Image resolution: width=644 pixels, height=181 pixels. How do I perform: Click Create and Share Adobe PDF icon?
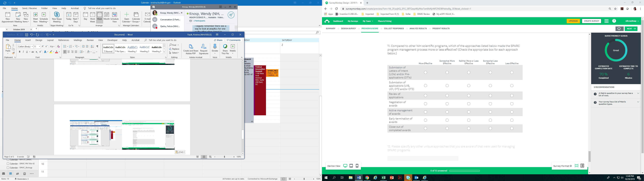191,46
